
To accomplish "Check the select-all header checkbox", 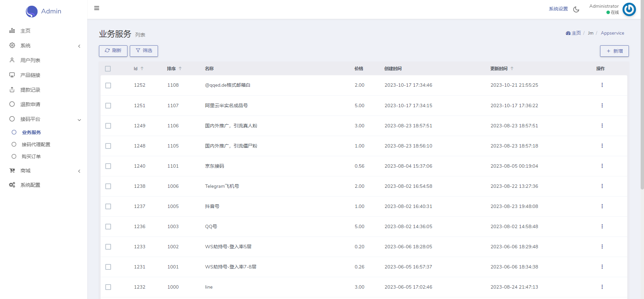I will click(x=108, y=69).
